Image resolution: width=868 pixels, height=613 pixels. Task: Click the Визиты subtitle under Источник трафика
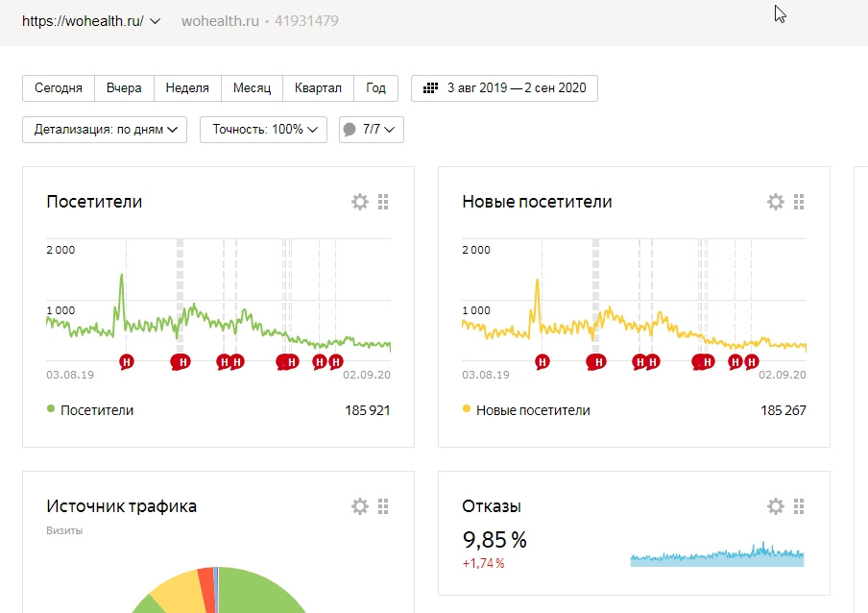(64, 530)
